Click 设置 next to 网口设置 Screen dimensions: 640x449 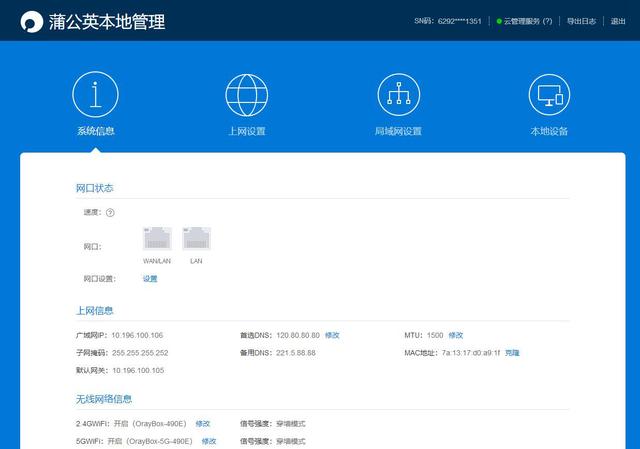pos(150,278)
